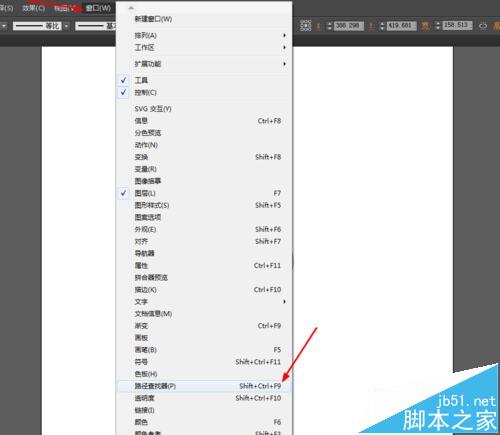Choose 透明度 from the window menu
Screen dimensions: 500x435
pyautogui.click(x=204, y=398)
